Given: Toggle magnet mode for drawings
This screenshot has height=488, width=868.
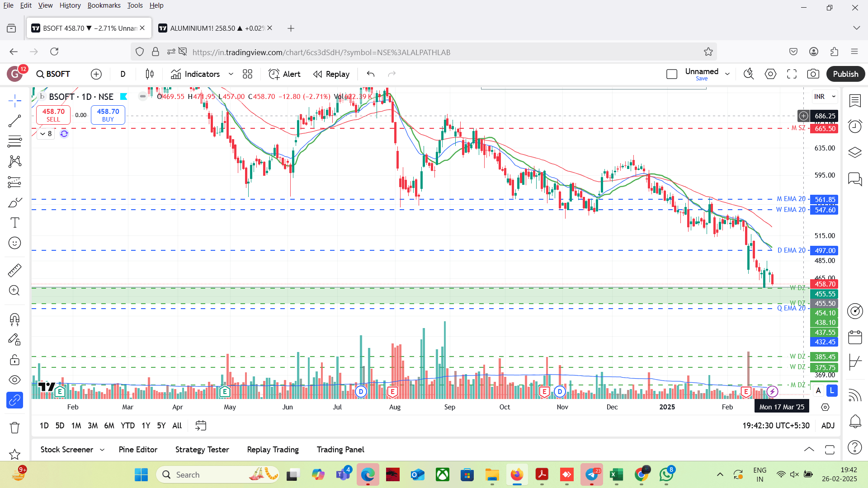Looking at the screenshot, I should [x=14, y=319].
